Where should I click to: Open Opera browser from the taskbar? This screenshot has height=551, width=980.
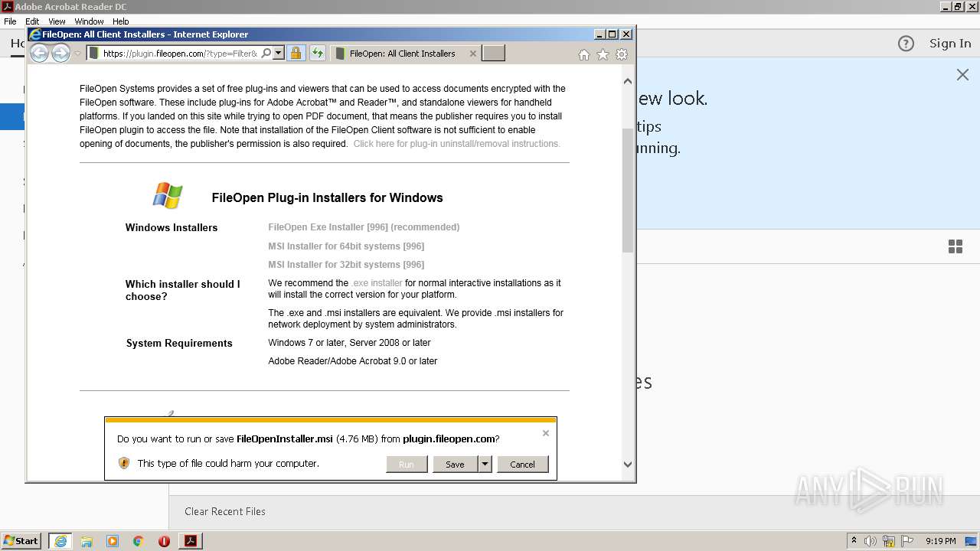coord(164,541)
